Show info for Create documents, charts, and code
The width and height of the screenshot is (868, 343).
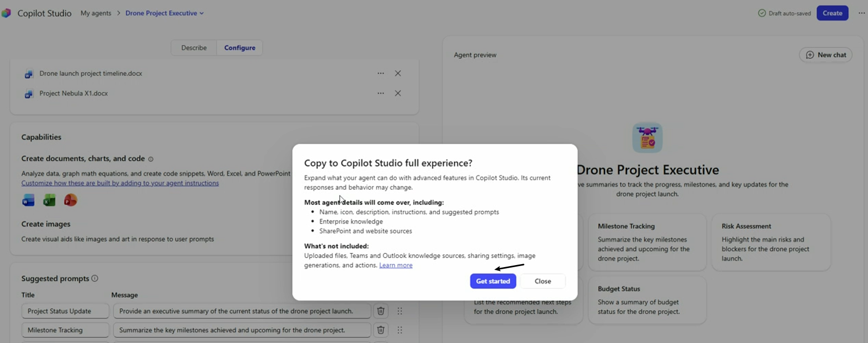[151, 159]
